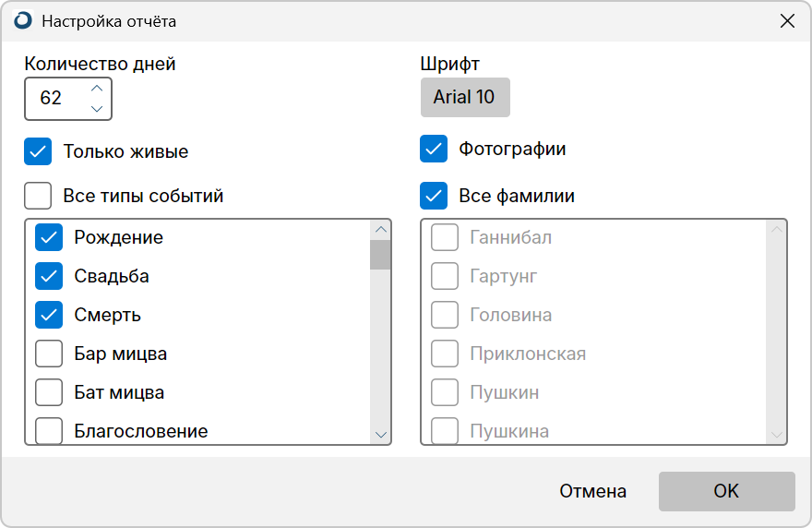This screenshot has width=812, height=528.
Task: Decrease the day count with down arrow
Action: (x=97, y=109)
